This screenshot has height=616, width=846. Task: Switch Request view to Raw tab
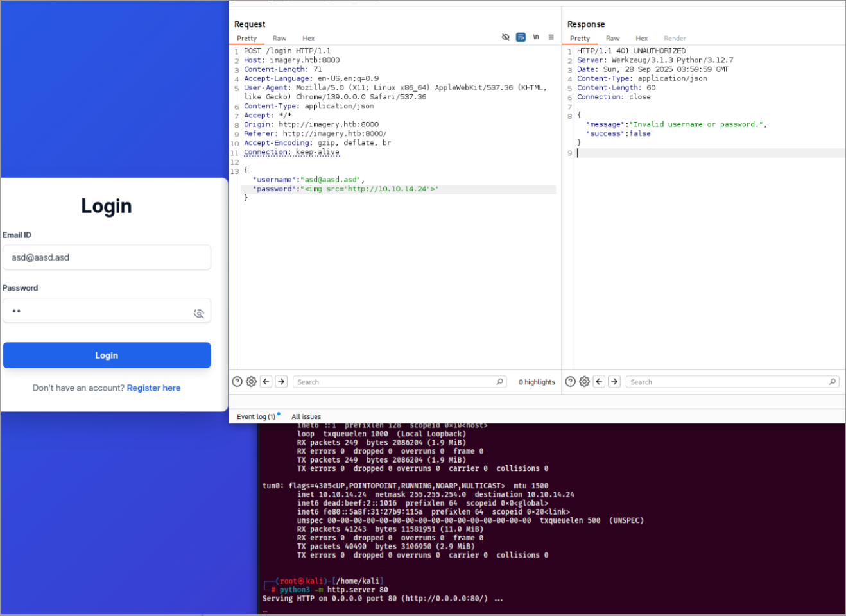(x=279, y=38)
